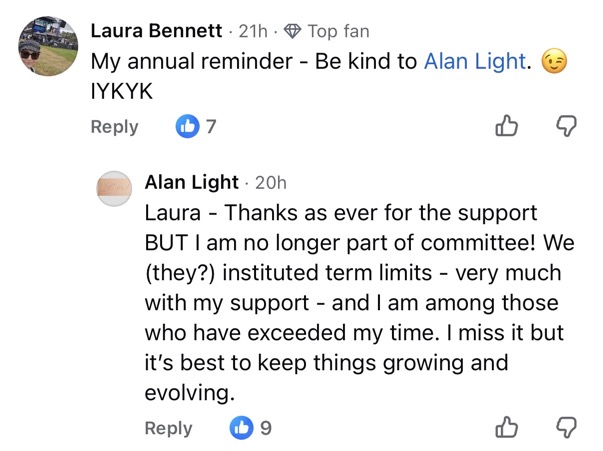Dislike Laura Bennett's comment with thumbs down
This screenshot has height=451, width=603.
click(566, 128)
